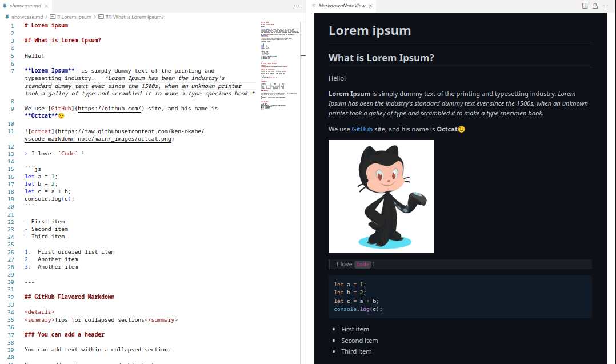This screenshot has height=364, width=616.
Task: Click the split editor icon
Action: coord(585,6)
